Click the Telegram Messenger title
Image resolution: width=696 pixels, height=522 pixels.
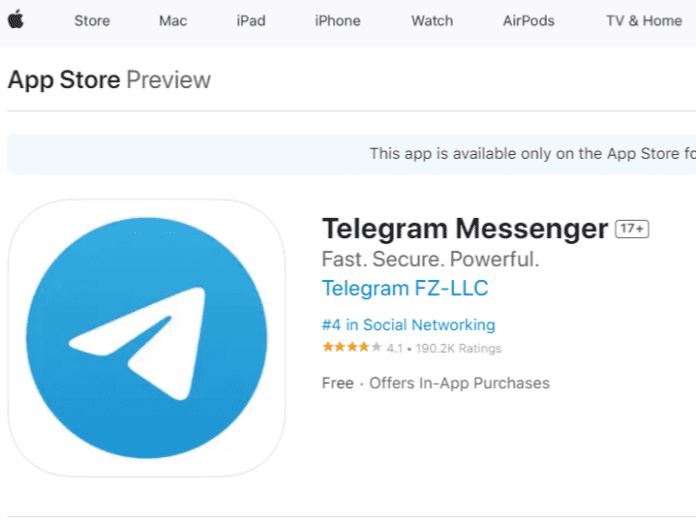click(465, 229)
